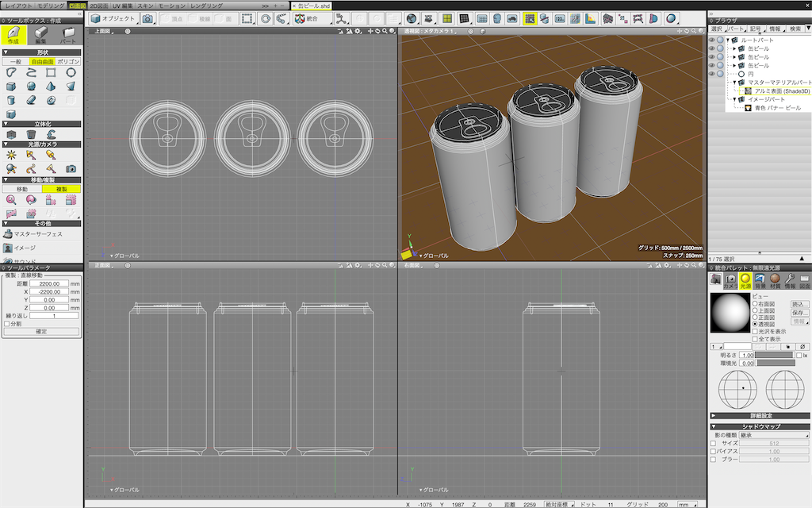Select the ポリゴン shape category tab
The height and width of the screenshot is (508, 812).
pyautogui.click(x=68, y=62)
